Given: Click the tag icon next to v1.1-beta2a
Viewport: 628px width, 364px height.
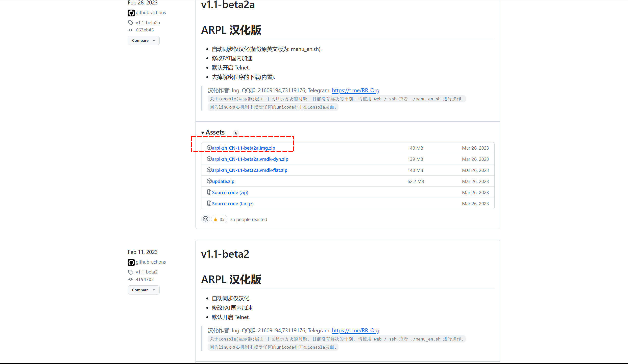Looking at the screenshot, I should 131,23.
